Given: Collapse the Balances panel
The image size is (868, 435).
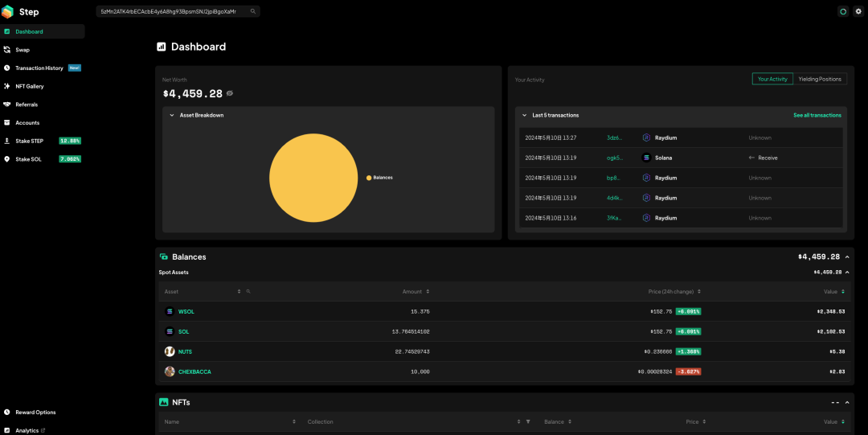Looking at the screenshot, I should 847,257.
